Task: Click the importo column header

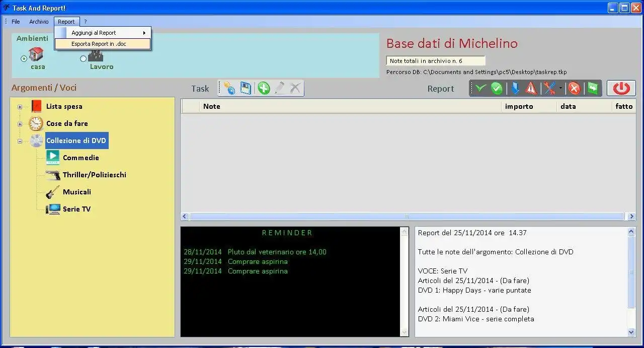Action: point(529,106)
